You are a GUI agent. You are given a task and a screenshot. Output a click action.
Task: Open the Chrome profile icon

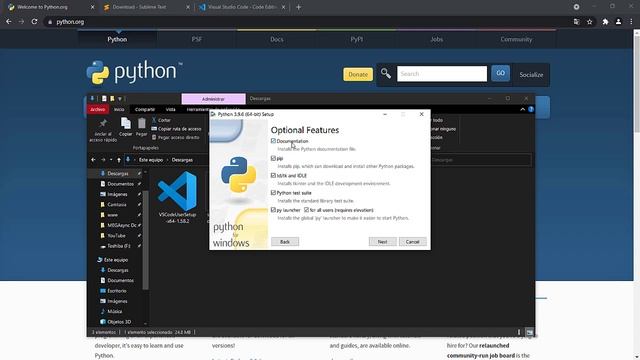(618, 22)
